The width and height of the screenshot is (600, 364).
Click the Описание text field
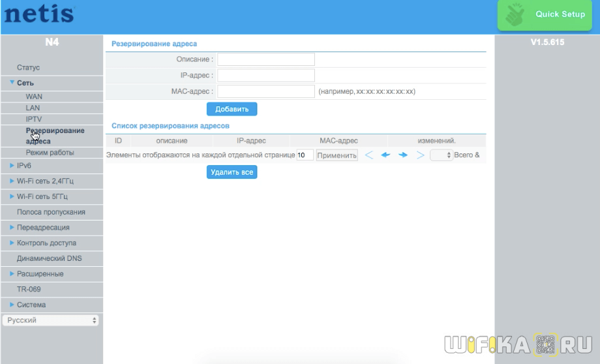(265, 59)
